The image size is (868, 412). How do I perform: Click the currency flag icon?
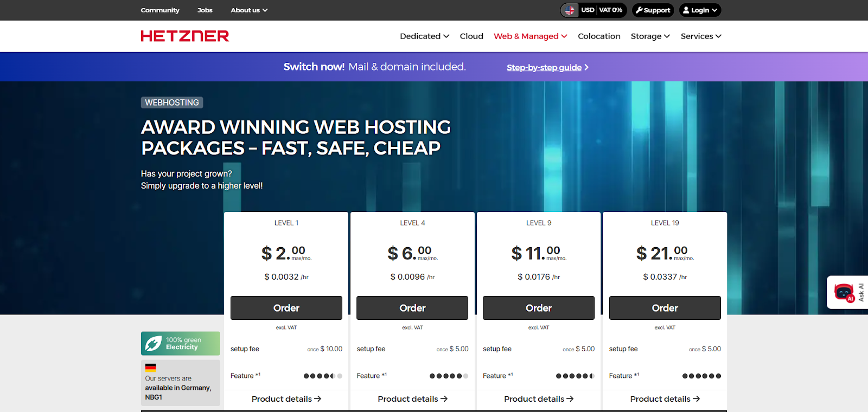pyautogui.click(x=570, y=10)
